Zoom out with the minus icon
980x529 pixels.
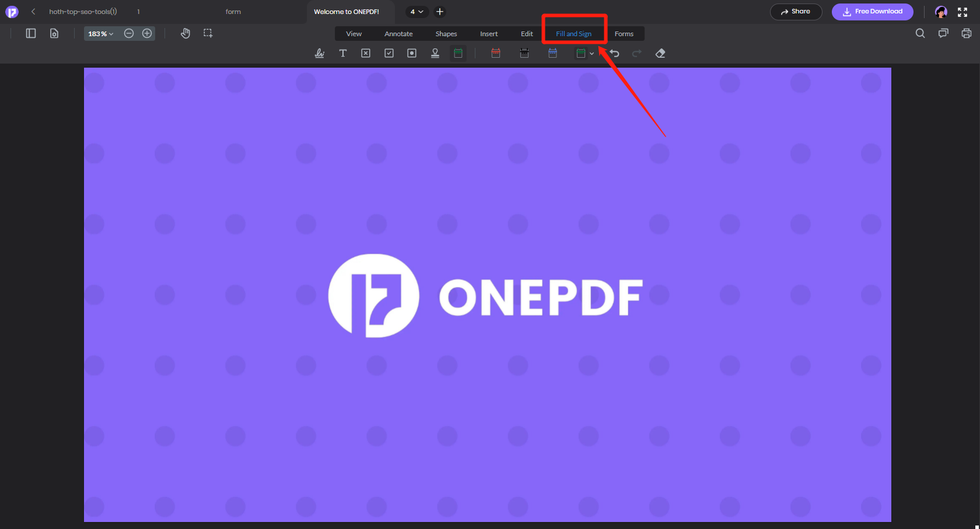point(129,33)
